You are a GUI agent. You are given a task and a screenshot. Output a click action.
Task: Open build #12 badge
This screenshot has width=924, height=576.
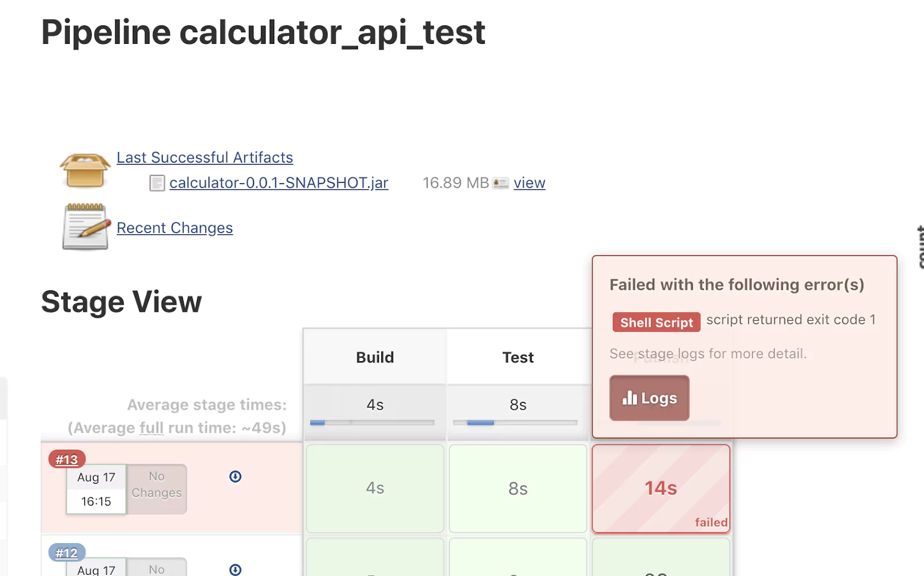click(x=67, y=553)
